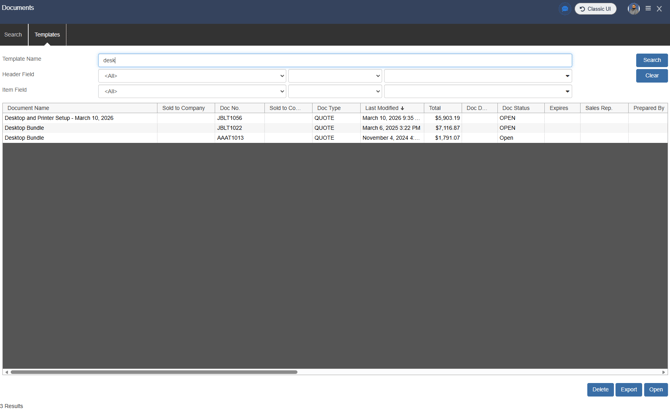Click the Export button
Image resolution: width=670 pixels, height=412 pixels.
click(x=628, y=390)
